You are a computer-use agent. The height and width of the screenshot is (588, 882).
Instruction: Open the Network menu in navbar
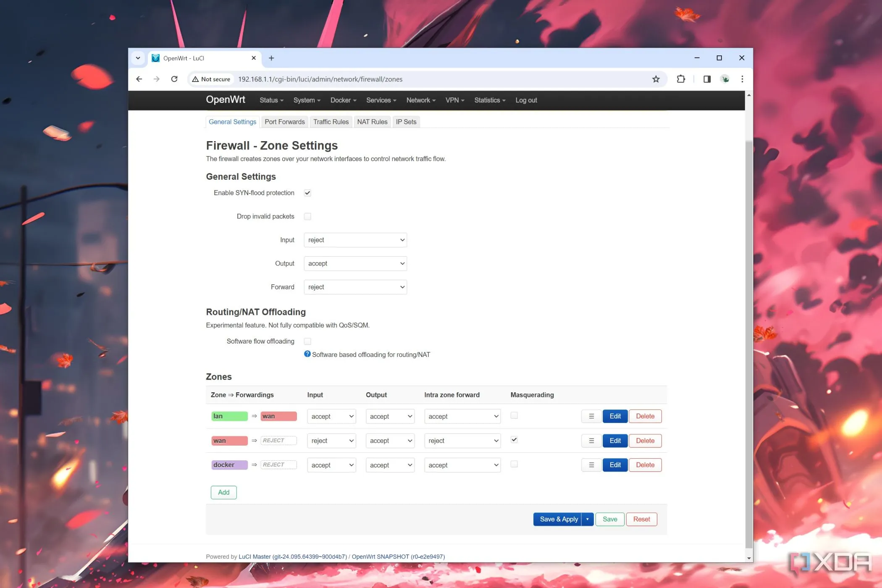coord(420,100)
